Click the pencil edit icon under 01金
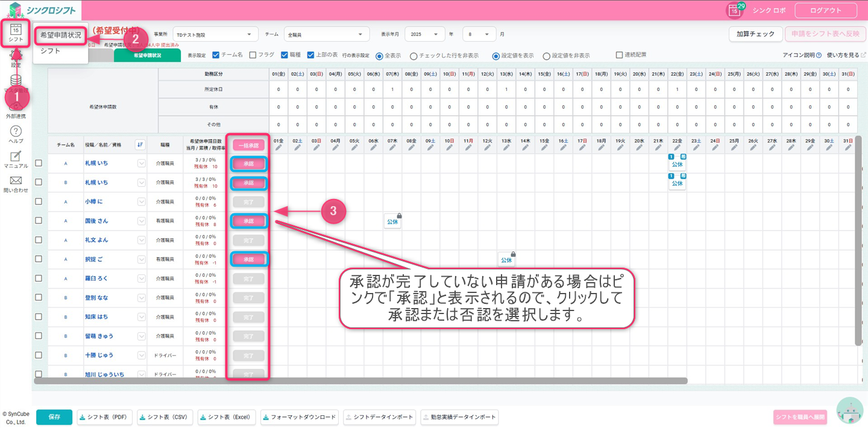868x428 pixels. click(x=278, y=148)
